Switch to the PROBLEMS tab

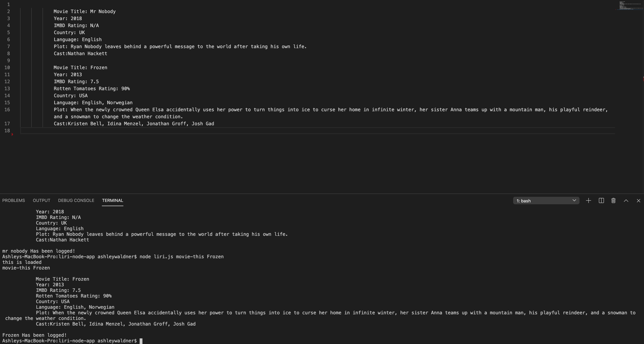point(14,201)
